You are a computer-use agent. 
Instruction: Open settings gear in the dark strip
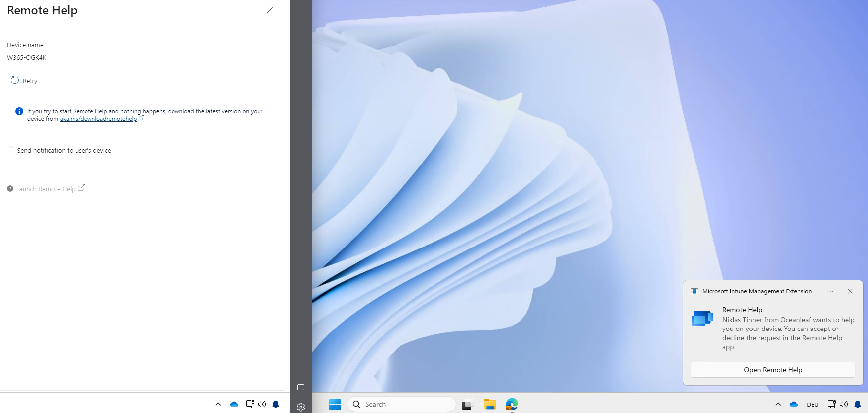[x=301, y=407]
